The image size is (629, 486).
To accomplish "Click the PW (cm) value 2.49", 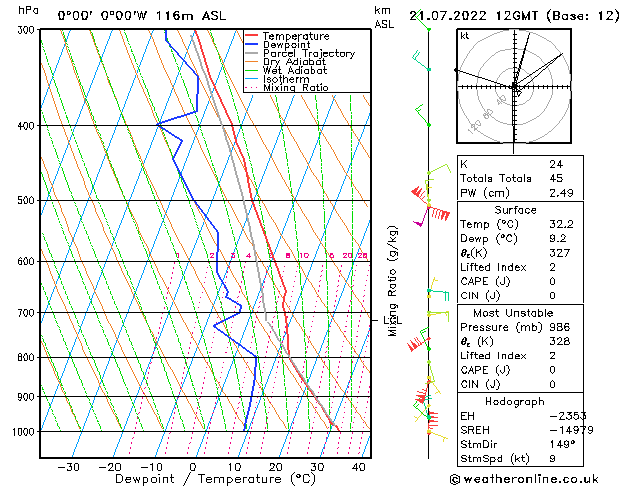I will 561,193.
